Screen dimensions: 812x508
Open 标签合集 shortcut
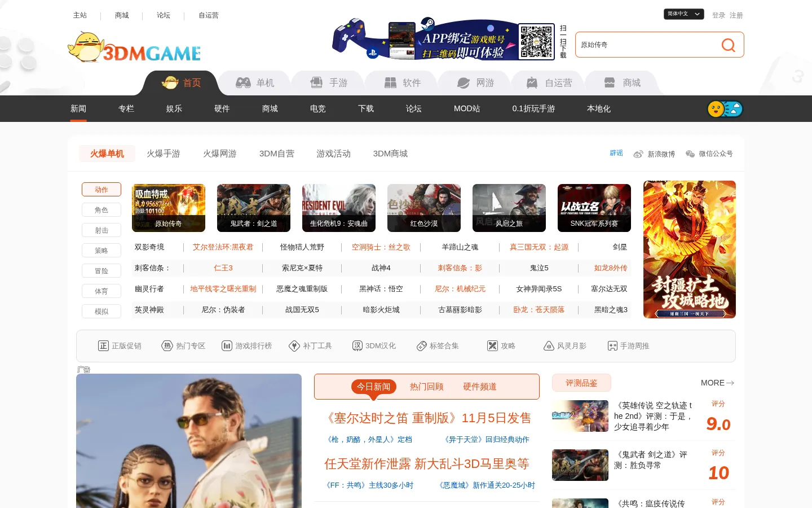point(438,346)
